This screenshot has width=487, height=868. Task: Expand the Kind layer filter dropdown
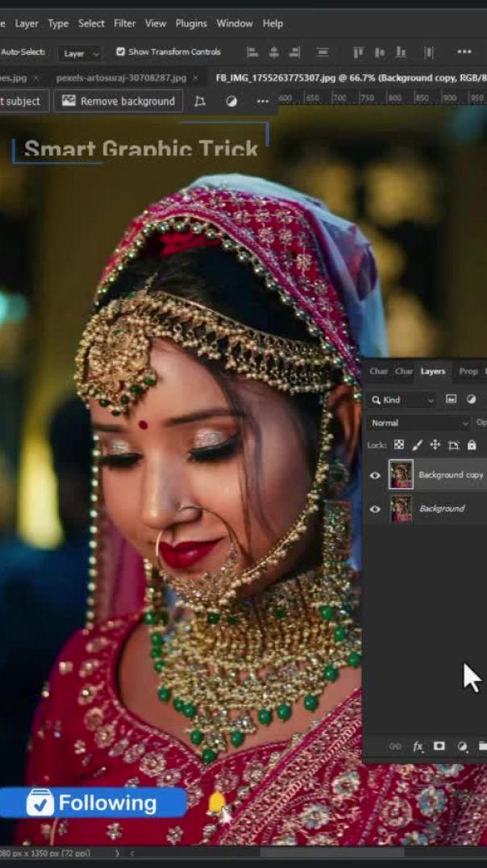[403, 399]
